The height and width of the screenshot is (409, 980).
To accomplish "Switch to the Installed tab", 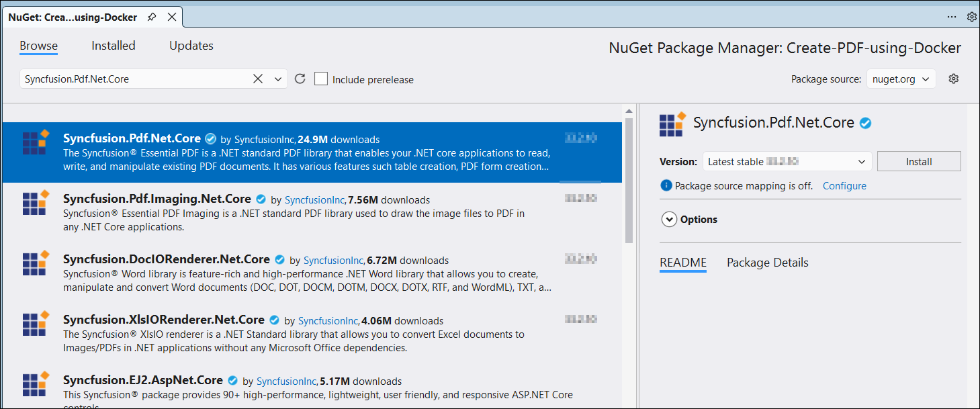I will coord(114,46).
